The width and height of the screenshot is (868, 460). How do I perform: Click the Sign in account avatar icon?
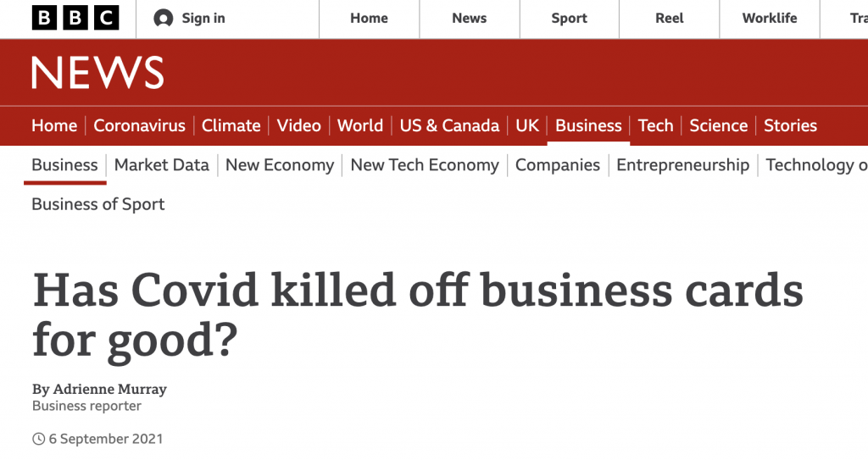tap(164, 19)
